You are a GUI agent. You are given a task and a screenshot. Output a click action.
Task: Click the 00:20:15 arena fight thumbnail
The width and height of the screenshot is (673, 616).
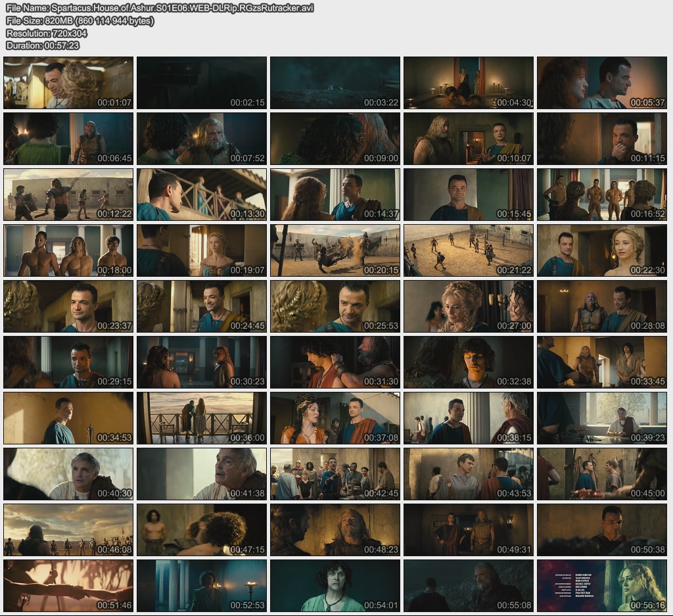click(335, 250)
